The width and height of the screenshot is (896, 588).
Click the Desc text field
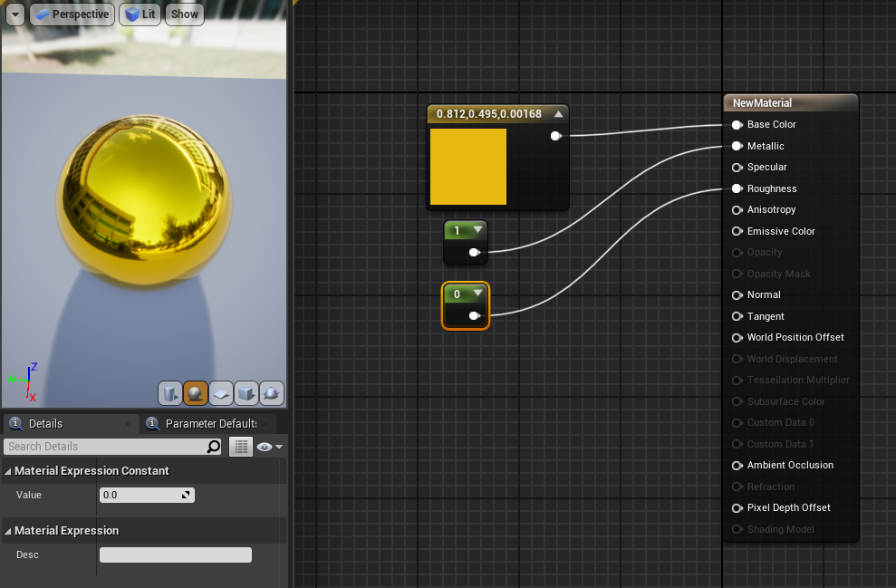pos(176,554)
